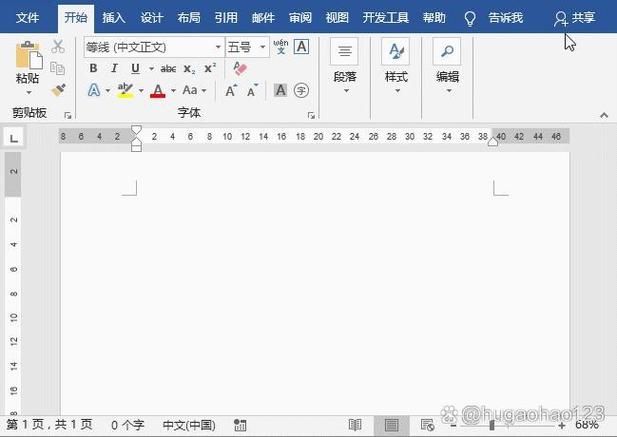Screen dimensions: 617x437
Task: Switch to the Insert (插入) tab
Action: click(x=114, y=18)
